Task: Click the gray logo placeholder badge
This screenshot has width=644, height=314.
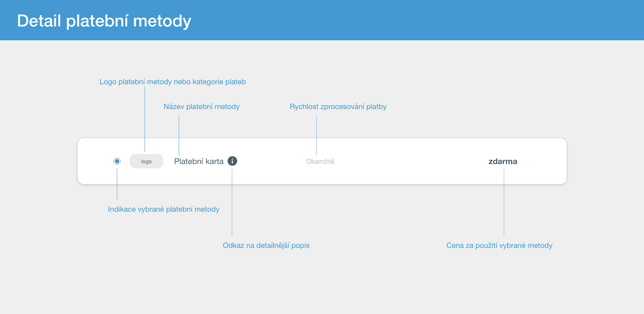Action: pos(147,161)
